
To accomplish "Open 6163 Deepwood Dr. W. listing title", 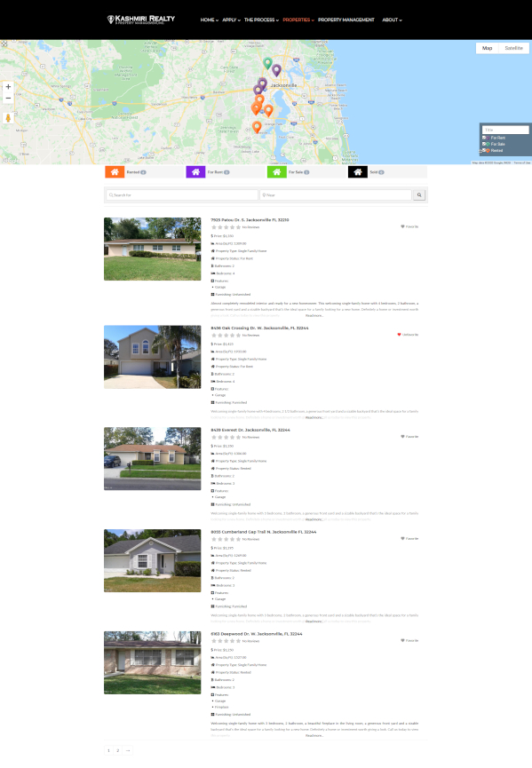I will (257, 634).
